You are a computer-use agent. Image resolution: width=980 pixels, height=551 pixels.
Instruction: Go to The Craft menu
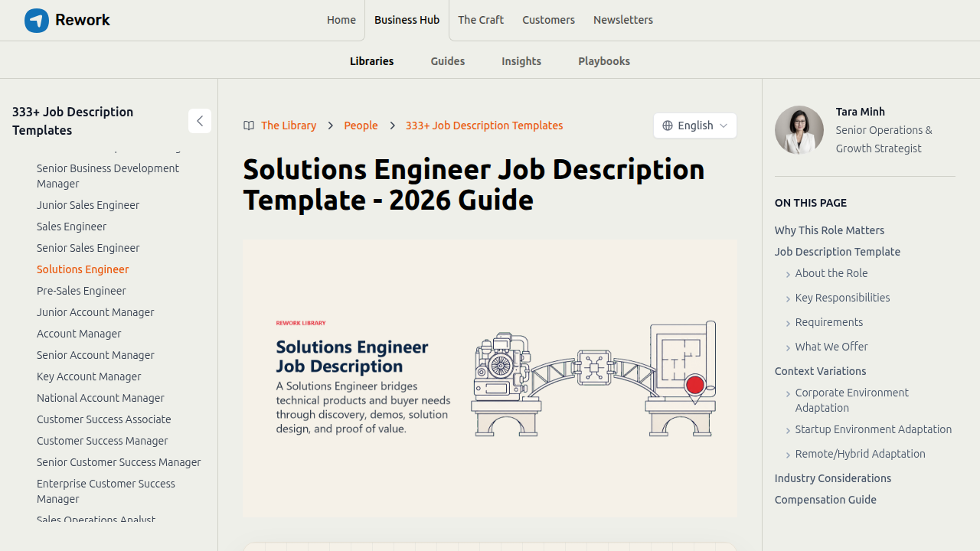[481, 20]
